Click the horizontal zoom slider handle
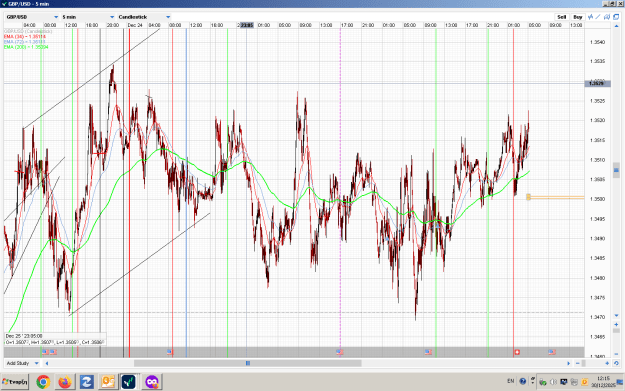Image resolution: width=625 pixels, height=391 pixels. tap(584, 363)
